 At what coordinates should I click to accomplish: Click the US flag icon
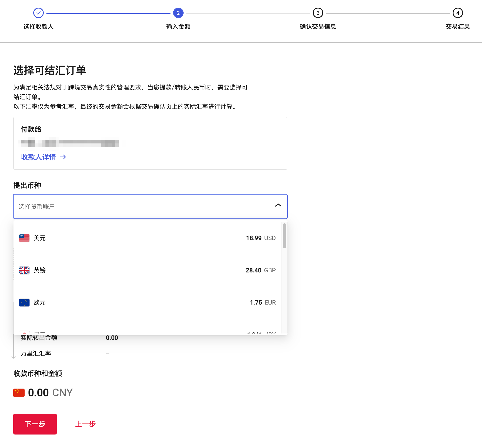click(24, 238)
